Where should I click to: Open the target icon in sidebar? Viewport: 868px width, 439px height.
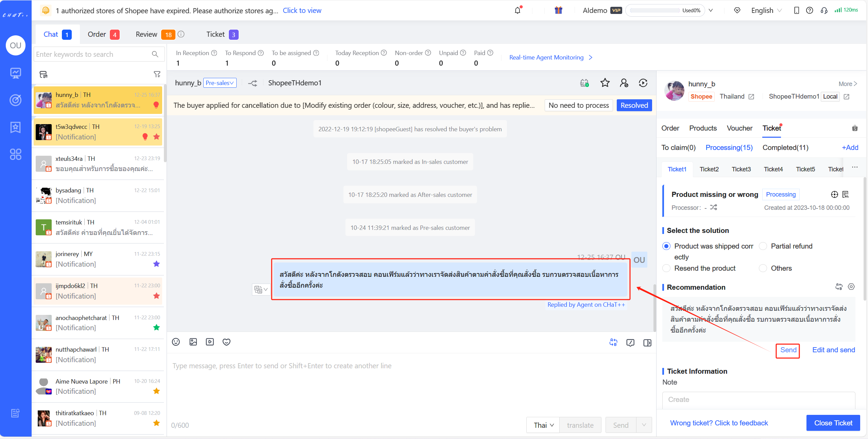(16, 100)
